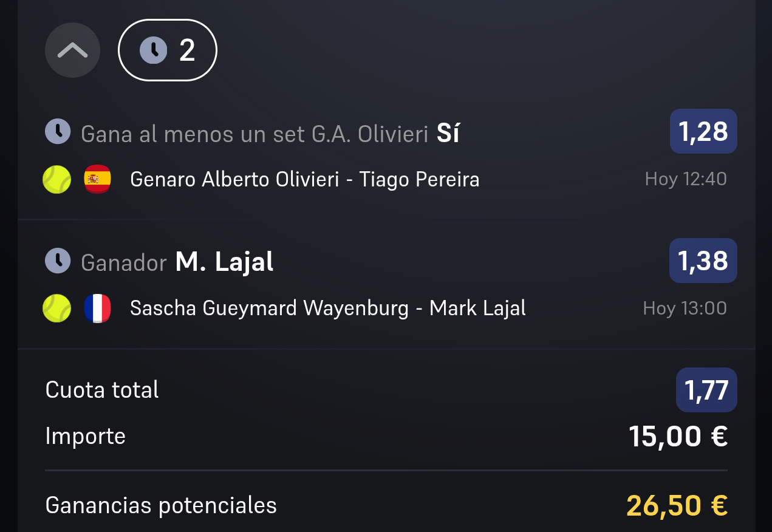Click the 1,77 total odds badge
This screenshot has width=772, height=532.
point(706,390)
